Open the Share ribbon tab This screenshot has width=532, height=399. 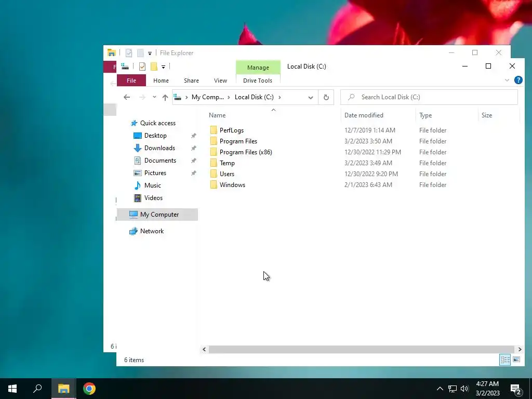click(191, 81)
